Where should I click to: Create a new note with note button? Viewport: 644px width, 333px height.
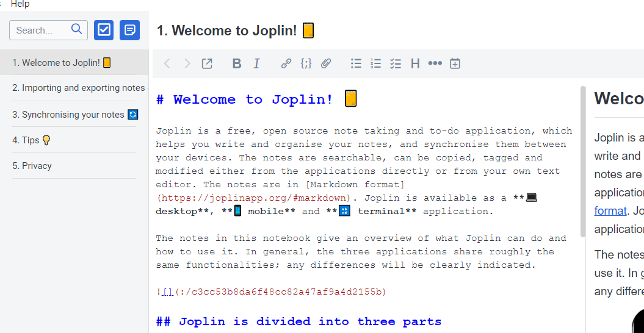[130, 30]
